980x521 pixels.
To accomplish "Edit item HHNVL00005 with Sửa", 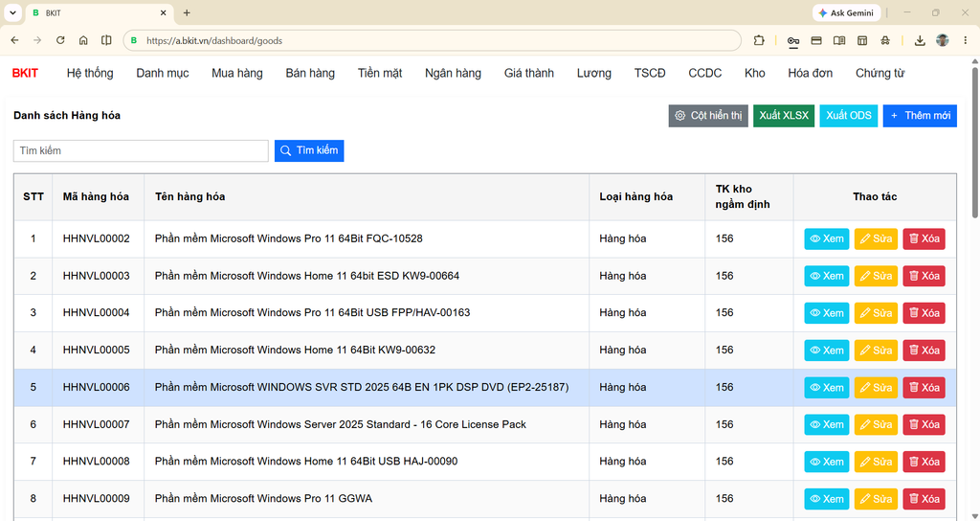I will 876,351.
